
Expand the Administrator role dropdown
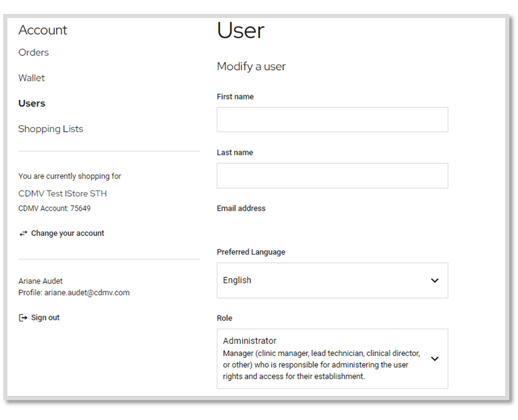[x=333, y=359]
